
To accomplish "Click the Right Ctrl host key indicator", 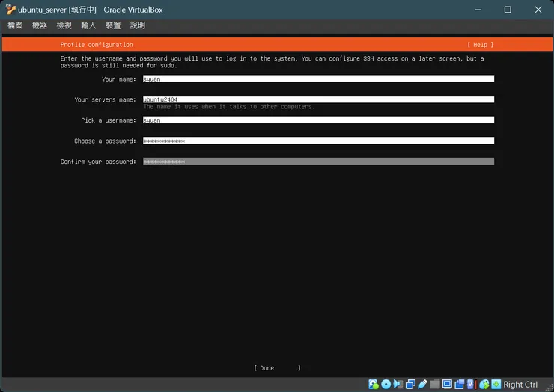I will click(x=520, y=385).
